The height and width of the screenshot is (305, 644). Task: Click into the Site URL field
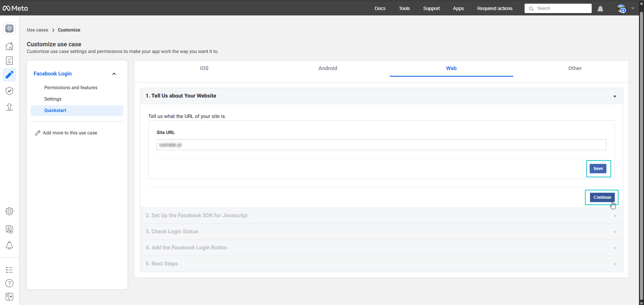click(381, 145)
